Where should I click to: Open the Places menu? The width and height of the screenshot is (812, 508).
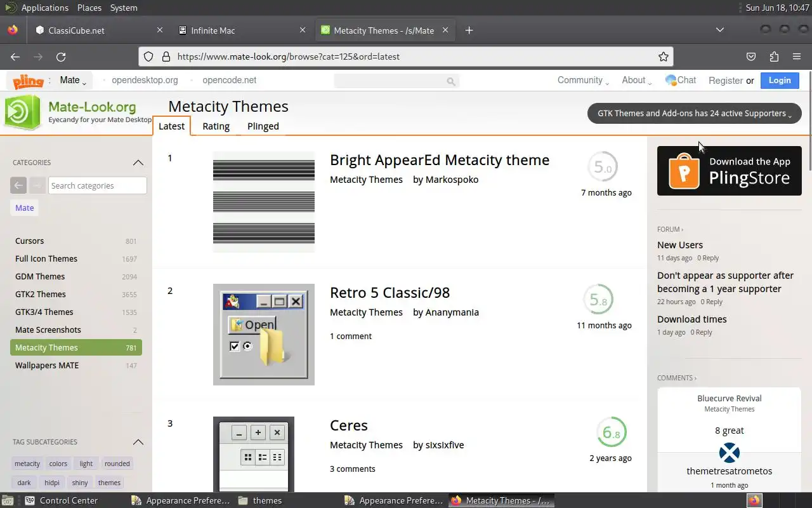tap(89, 8)
